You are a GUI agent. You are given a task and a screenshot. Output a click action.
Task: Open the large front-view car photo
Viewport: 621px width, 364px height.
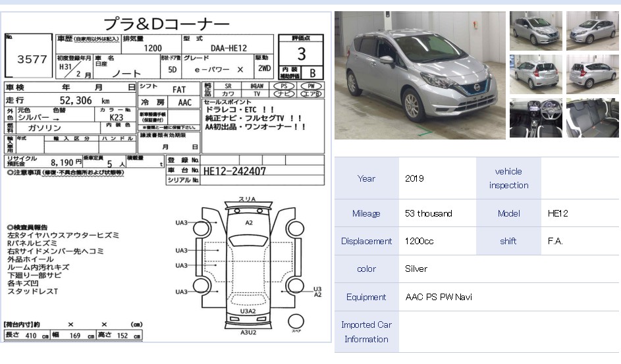pyautogui.click(x=419, y=75)
